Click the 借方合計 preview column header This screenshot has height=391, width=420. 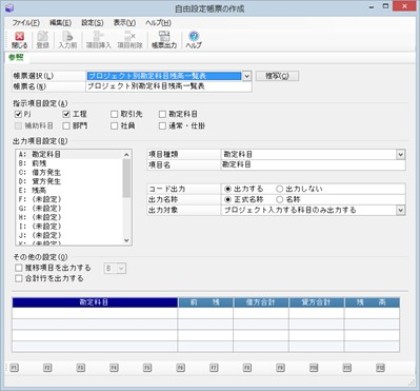pos(261,302)
